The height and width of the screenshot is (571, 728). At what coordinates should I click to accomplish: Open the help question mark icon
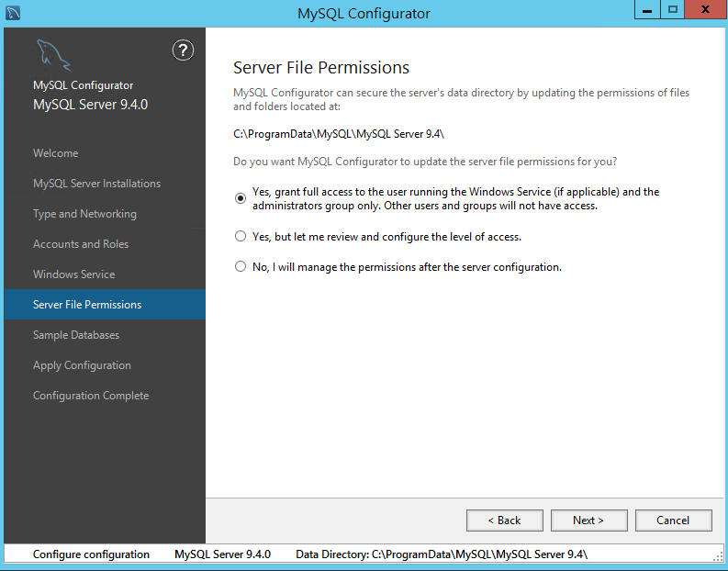183,50
